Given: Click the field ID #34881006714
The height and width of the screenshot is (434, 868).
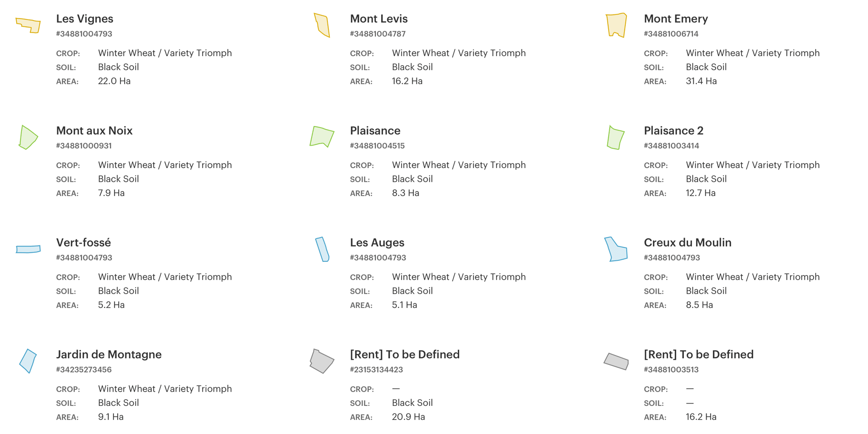Looking at the screenshot, I should tap(671, 34).
